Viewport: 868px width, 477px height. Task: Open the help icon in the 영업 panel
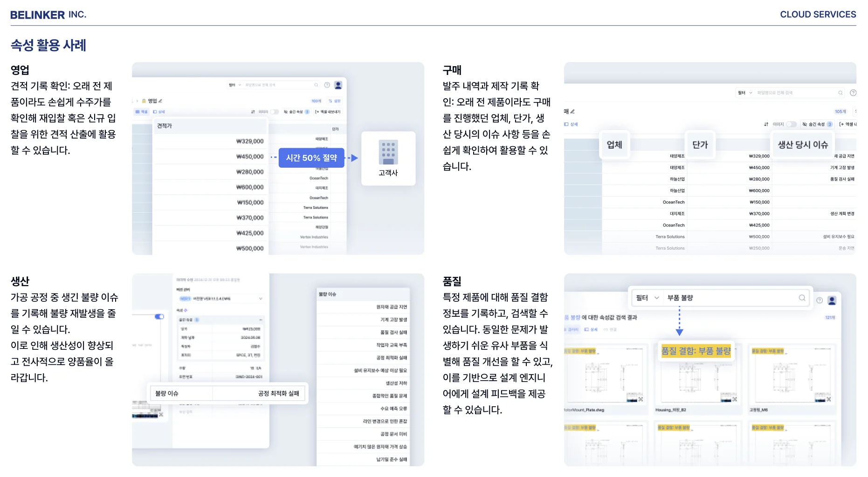click(x=327, y=85)
